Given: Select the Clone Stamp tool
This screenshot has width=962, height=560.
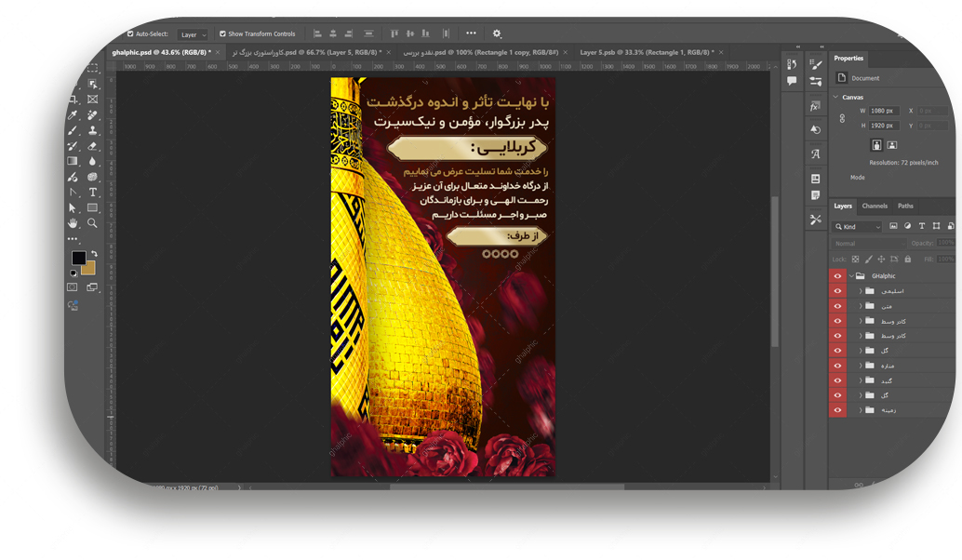Looking at the screenshot, I should click(x=93, y=131).
